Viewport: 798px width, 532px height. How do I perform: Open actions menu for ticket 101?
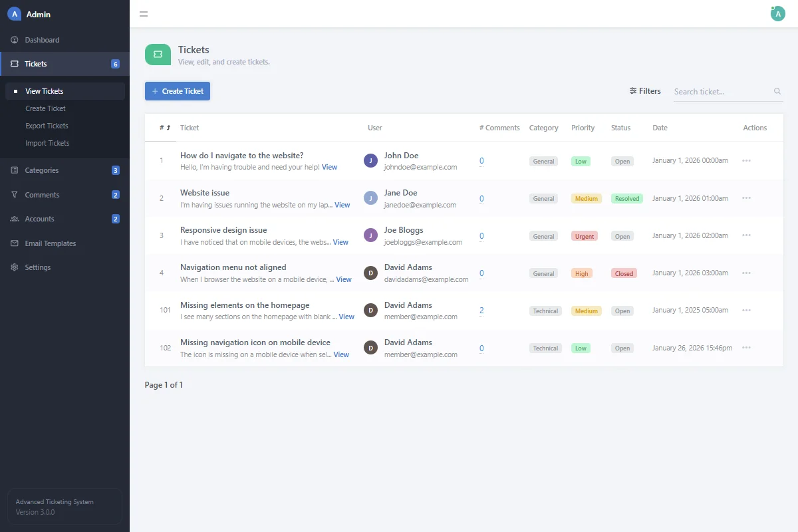pyautogui.click(x=746, y=311)
